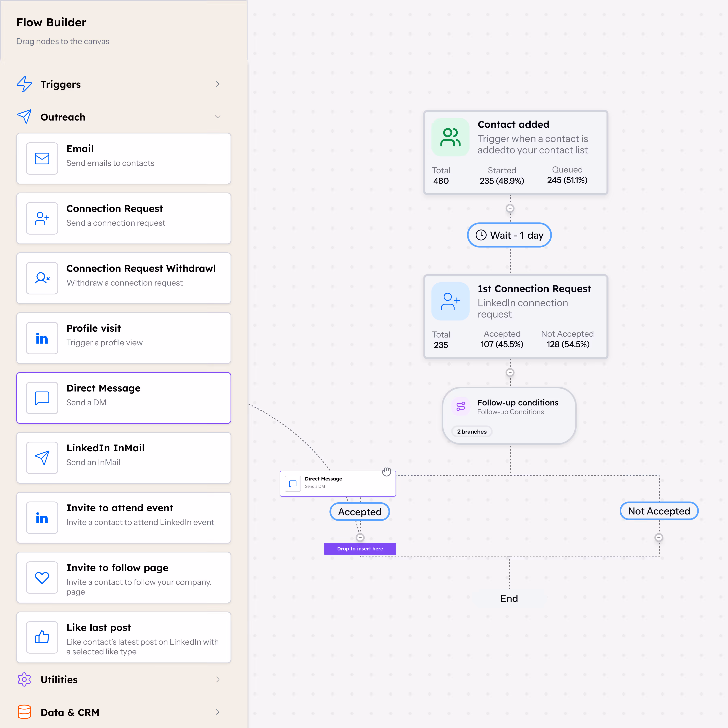The width and height of the screenshot is (728, 728).
Task: Select the Direct Message chat bubble icon
Action: (x=42, y=398)
